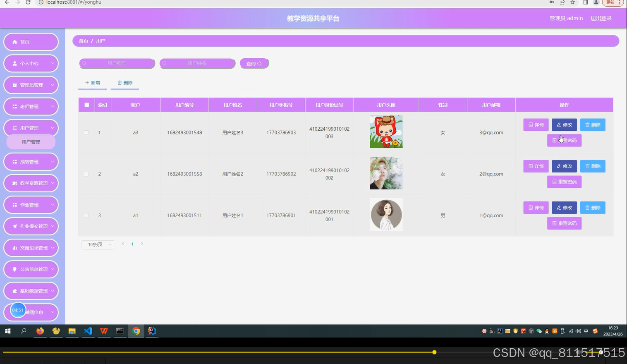
Task: Open IntelliJ IDEA from the taskbar
Action: tap(152, 331)
